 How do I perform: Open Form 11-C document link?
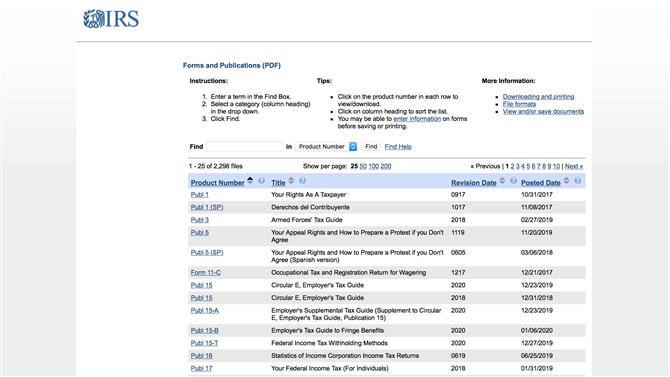click(206, 273)
